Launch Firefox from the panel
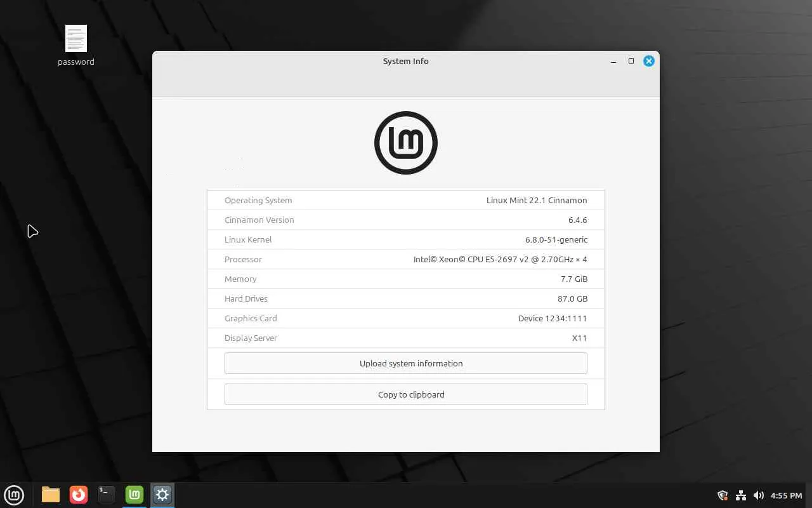Screen dimensions: 812x508 tap(79, 495)
